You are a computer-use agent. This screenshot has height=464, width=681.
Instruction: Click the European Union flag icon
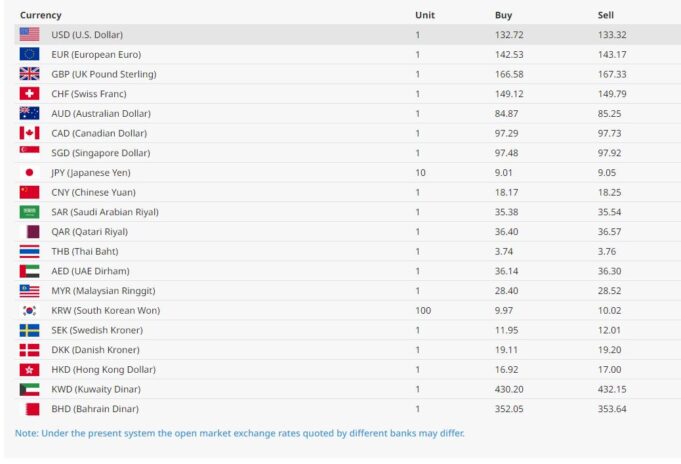pos(29,54)
